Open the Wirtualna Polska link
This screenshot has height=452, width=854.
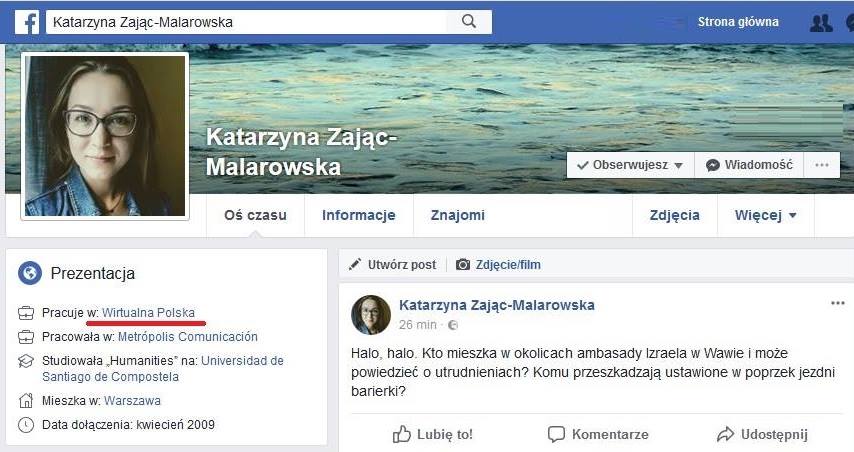coord(148,313)
